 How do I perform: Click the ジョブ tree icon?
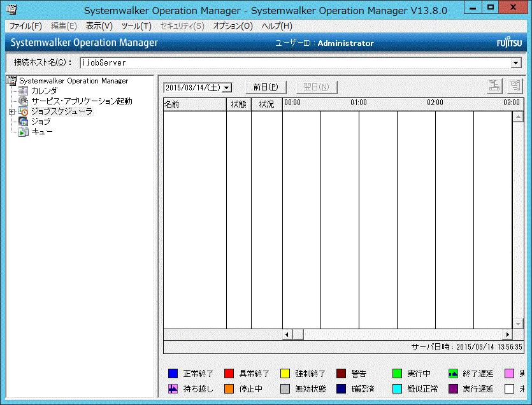(23, 122)
